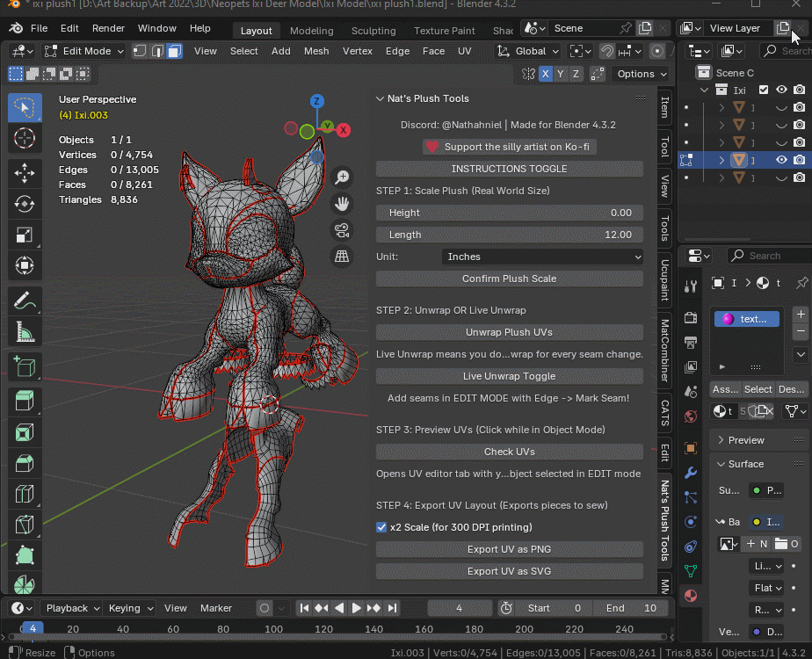Switch to vertex select mode
The image size is (812, 659).
(x=140, y=51)
